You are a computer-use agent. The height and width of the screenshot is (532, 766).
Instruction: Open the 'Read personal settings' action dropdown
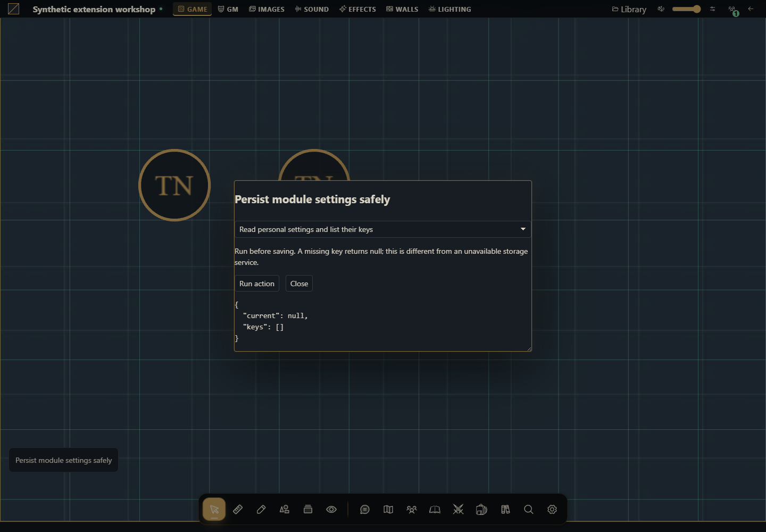pos(383,229)
